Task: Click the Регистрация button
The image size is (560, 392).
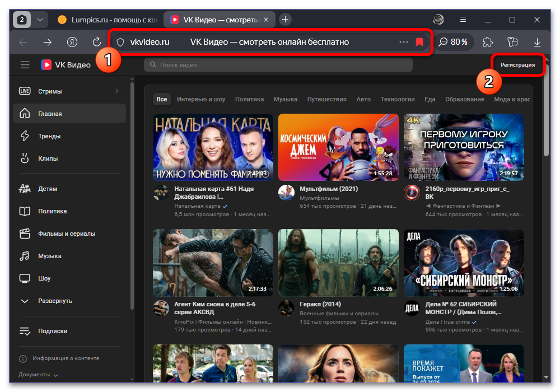Action: coord(517,65)
